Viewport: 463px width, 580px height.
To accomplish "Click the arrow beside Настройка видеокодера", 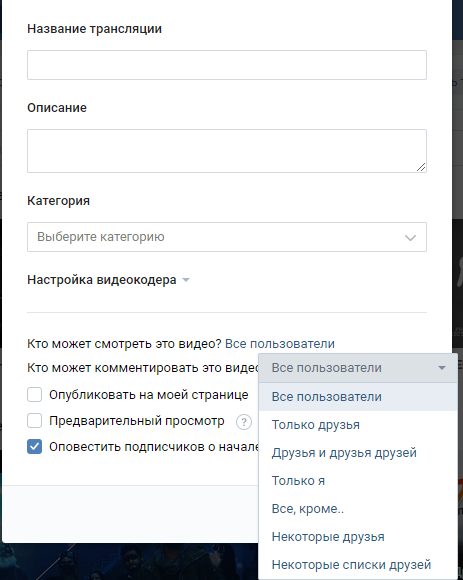I will [186, 280].
